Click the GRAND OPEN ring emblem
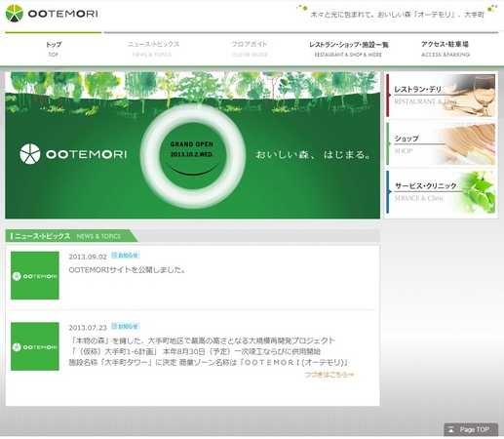This screenshot has height=439, width=504. point(193,156)
